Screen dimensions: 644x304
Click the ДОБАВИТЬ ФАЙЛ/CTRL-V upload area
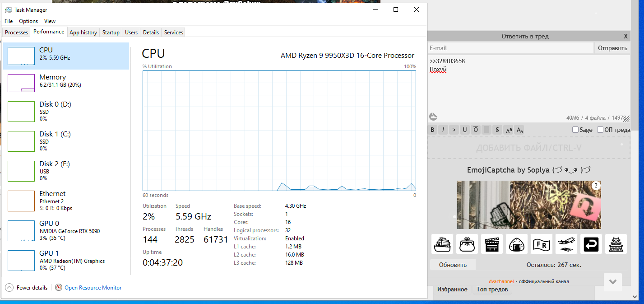pos(529,148)
